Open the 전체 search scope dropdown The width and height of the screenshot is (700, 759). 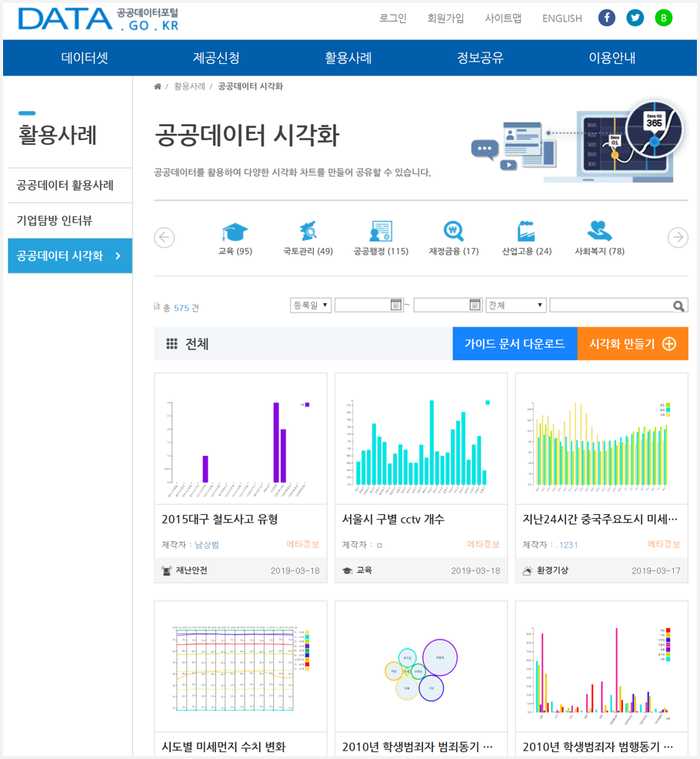[x=515, y=306]
